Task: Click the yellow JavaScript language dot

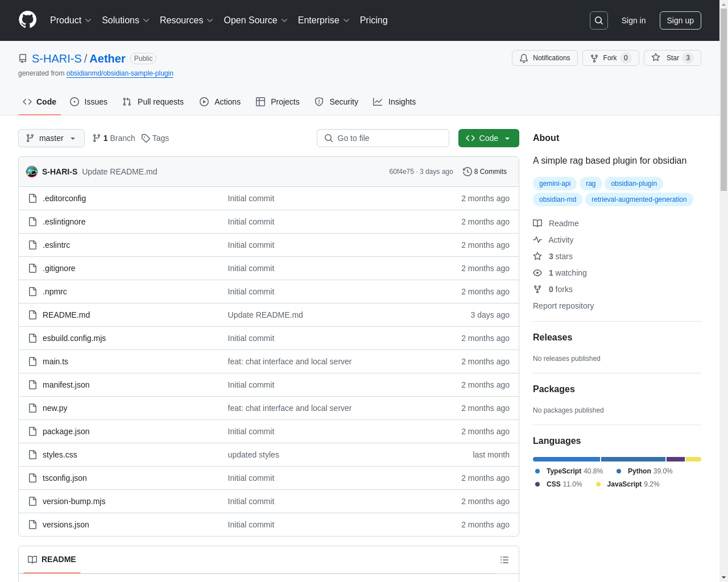Action: [598, 484]
